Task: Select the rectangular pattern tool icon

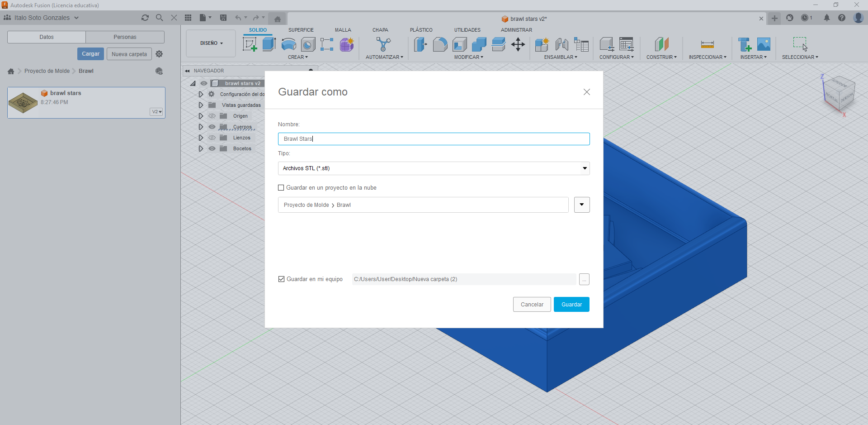Action: click(x=327, y=44)
